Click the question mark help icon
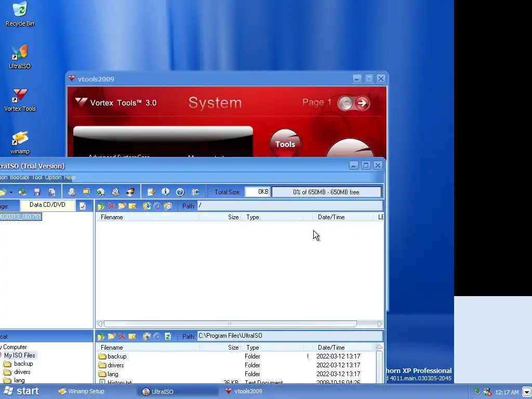532x399 pixels. coord(180,192)
